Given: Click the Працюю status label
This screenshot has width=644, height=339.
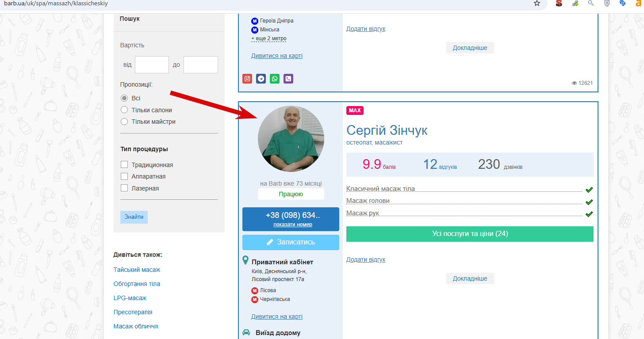Looking at the screenshot, I should pyautogui.click(x=291, y=194).
